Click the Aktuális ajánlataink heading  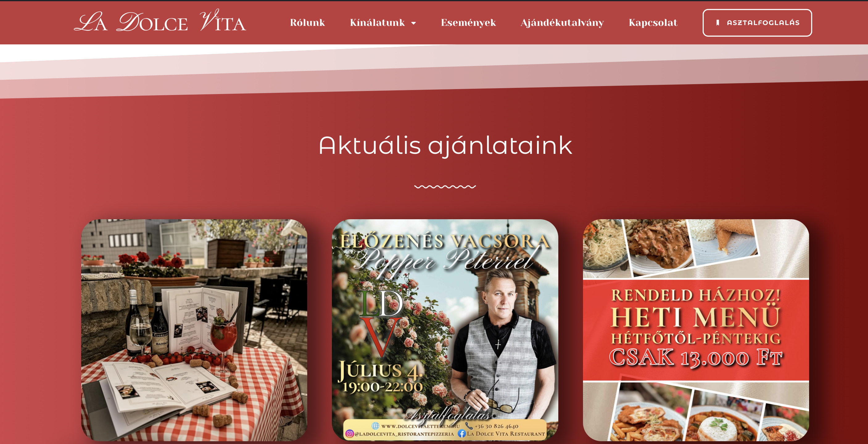tap(445, 146)
